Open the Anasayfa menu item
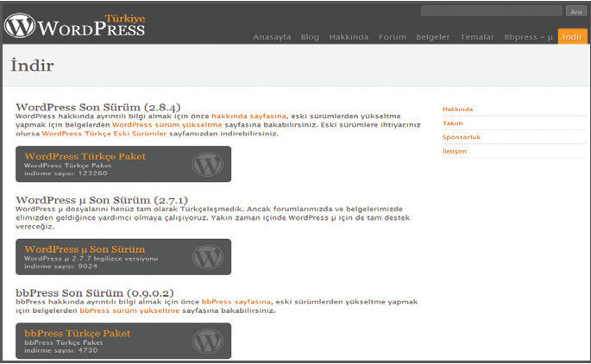 (x=272, y=37)
